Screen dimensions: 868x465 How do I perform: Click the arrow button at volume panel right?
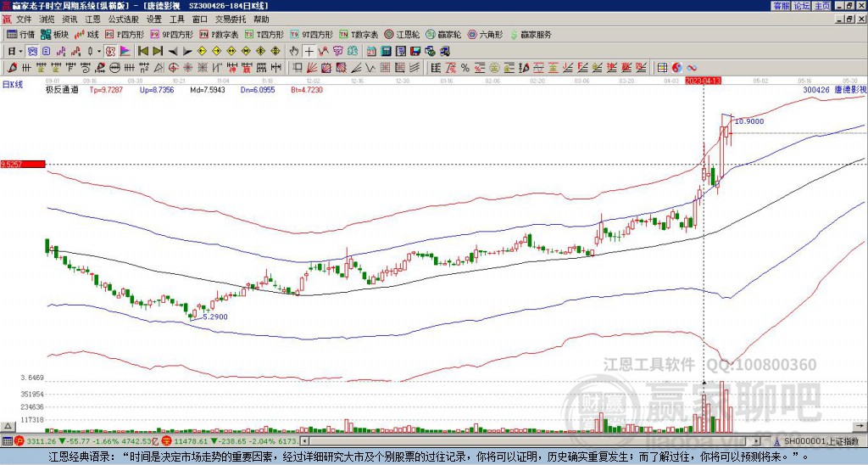[860, 426]
